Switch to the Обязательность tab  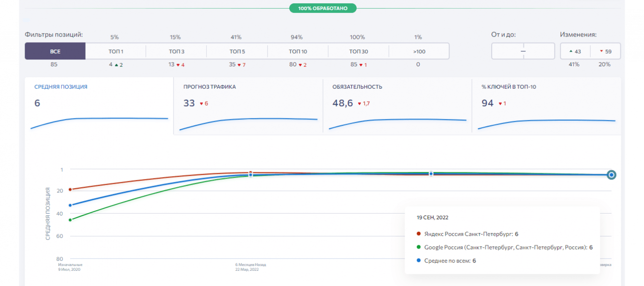click(x=397, y=106)
